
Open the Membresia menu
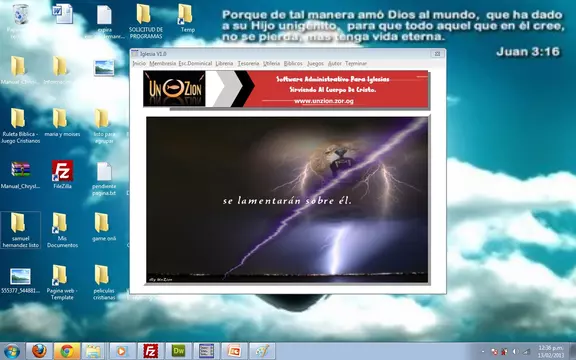tap(162, 64)
